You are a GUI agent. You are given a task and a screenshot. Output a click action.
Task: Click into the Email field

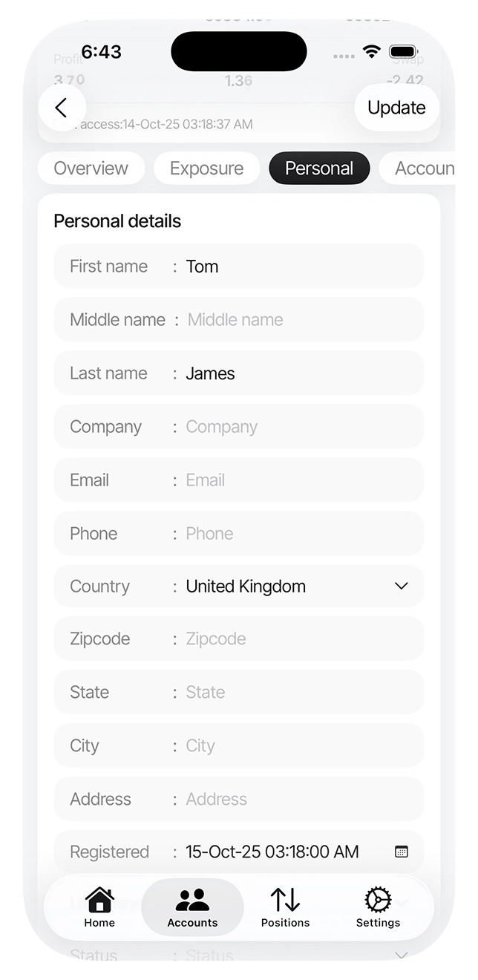[297, 480]
